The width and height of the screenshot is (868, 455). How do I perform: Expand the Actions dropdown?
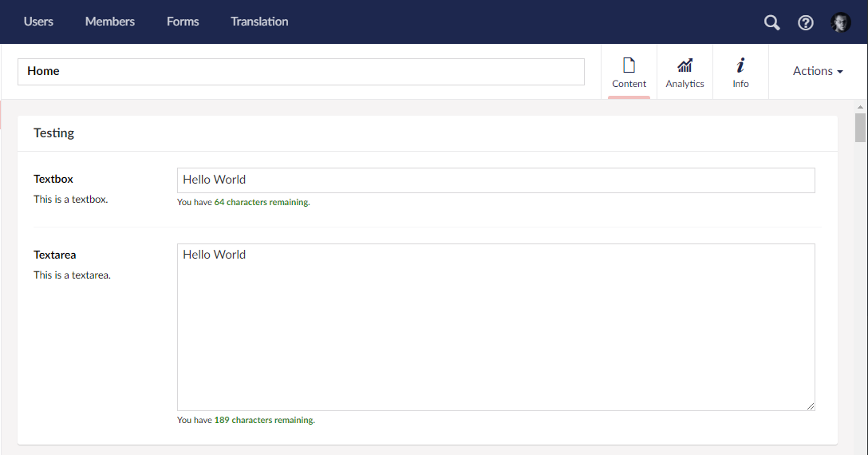point(818,71)
